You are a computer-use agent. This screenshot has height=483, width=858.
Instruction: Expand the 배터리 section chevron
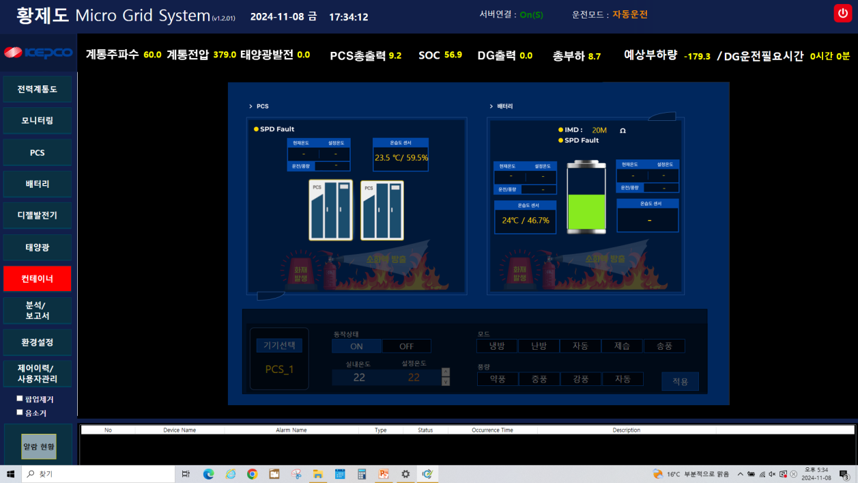point(491,106)
